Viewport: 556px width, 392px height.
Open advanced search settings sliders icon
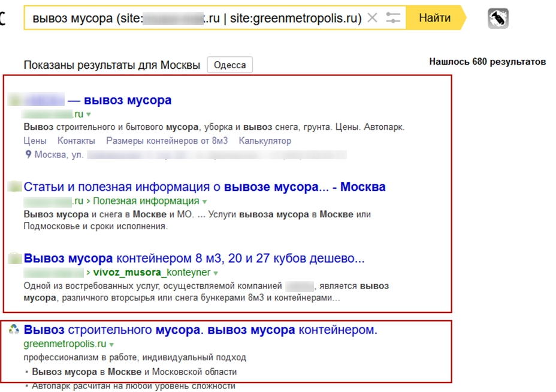(x=393, y=19)
